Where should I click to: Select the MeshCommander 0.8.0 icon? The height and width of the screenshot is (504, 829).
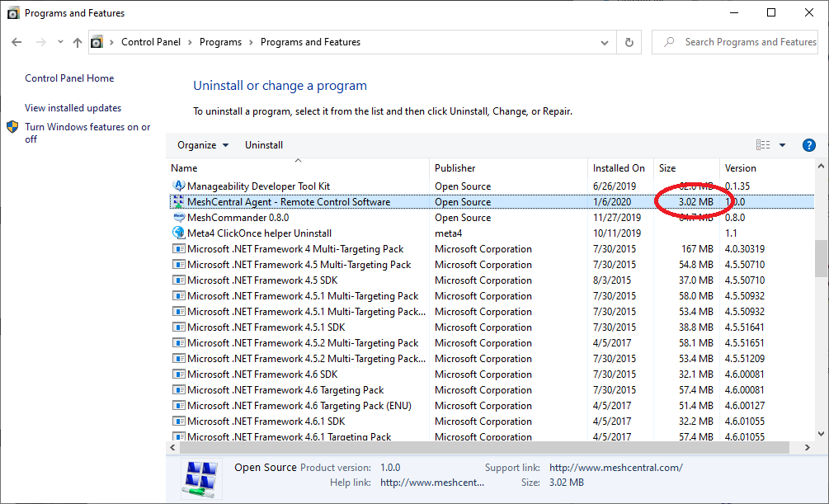[179, 218]
